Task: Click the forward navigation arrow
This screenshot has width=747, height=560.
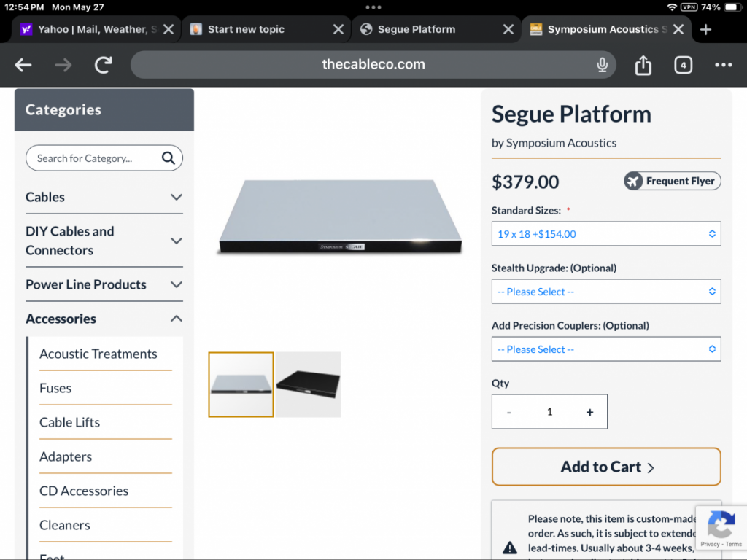Action: click(x=63, y=65)
